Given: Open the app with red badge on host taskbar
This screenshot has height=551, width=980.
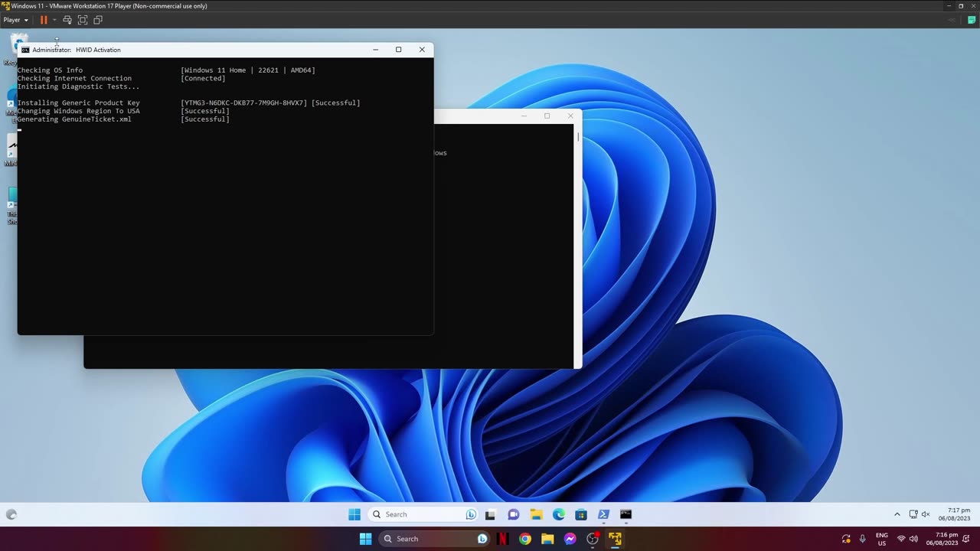Looking at the screenshot, I should pyautogui.click(x=593, y=539).
